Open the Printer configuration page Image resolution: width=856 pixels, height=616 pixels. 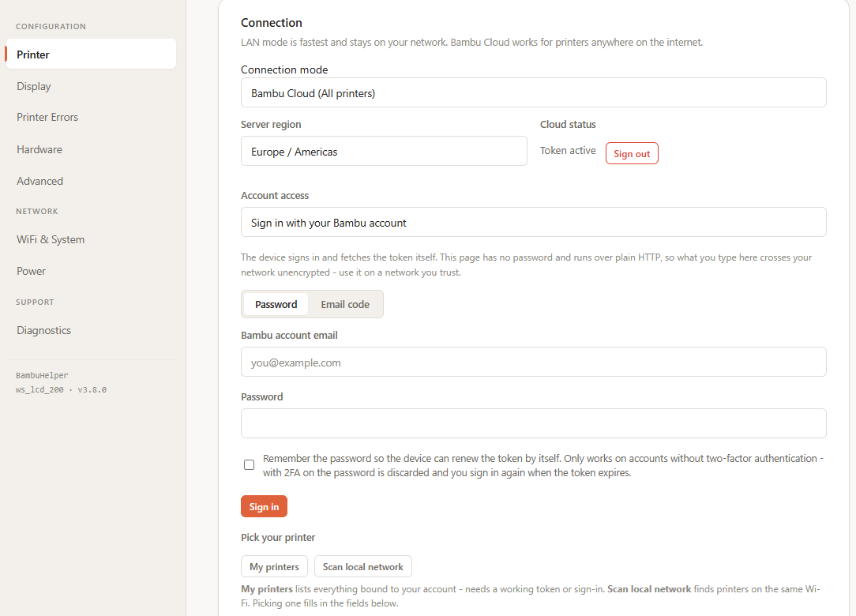tap(91, 54)
